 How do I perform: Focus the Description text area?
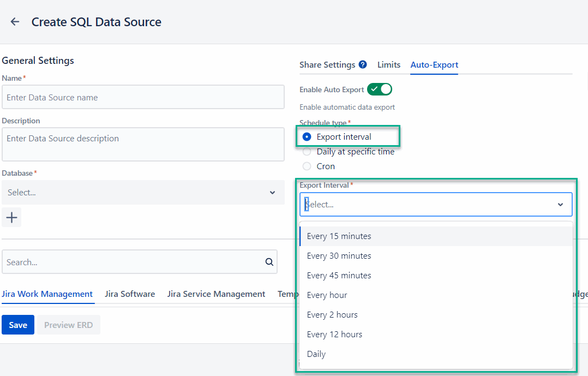[143, 145]
